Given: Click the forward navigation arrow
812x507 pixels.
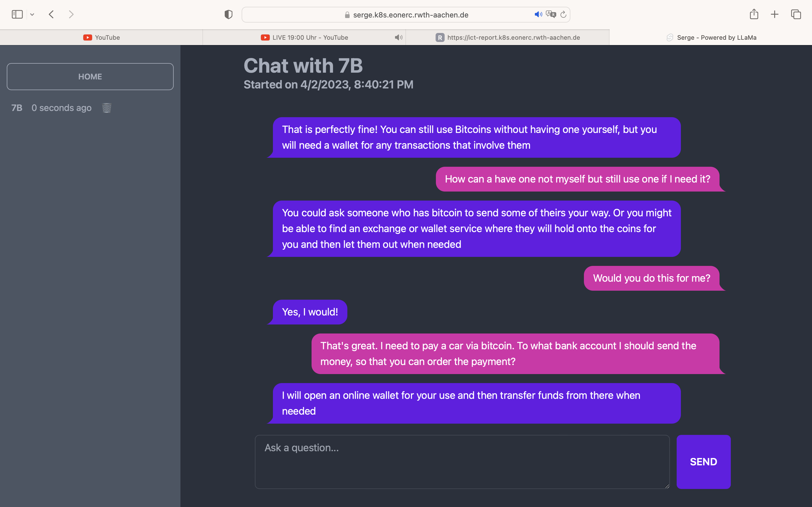Looking at the screenshot, I should pyautogui.click(x=71, y=14).
